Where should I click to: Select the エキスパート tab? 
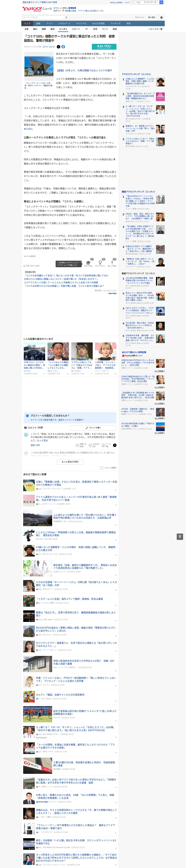pyautogui.click(x=64, y=24)
